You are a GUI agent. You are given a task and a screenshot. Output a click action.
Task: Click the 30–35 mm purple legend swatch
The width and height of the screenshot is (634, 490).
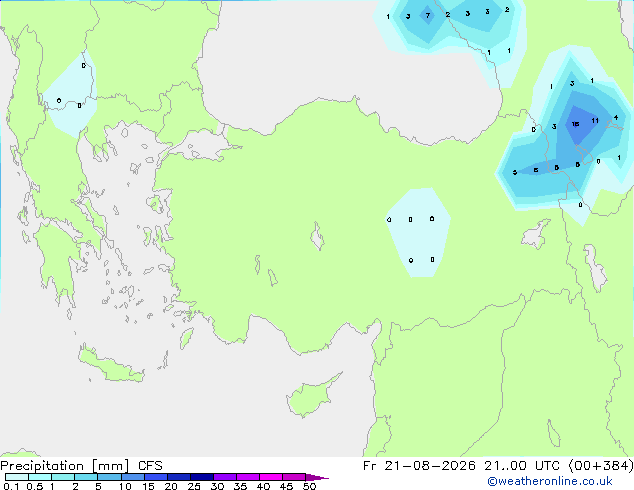click(225, 477)
